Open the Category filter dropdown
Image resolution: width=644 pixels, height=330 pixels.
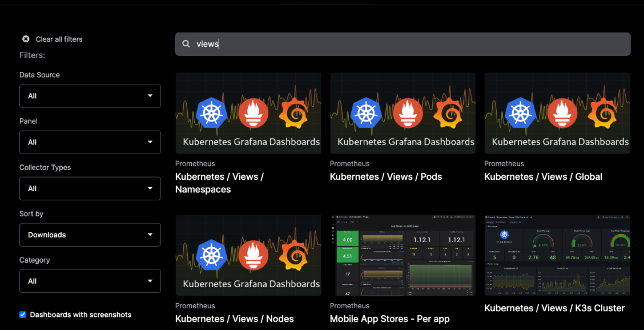[x=90, y=281]
